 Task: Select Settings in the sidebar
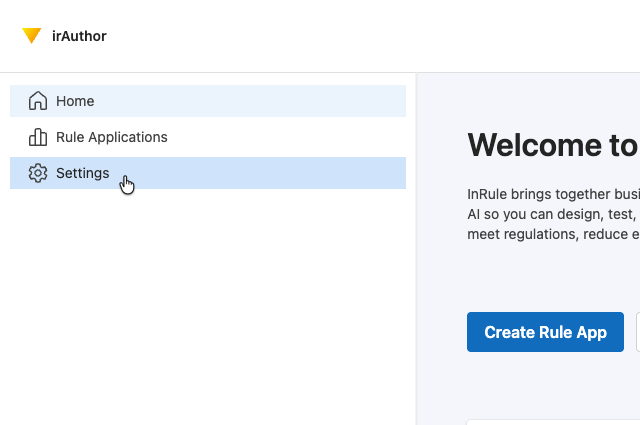pos(208,173)
